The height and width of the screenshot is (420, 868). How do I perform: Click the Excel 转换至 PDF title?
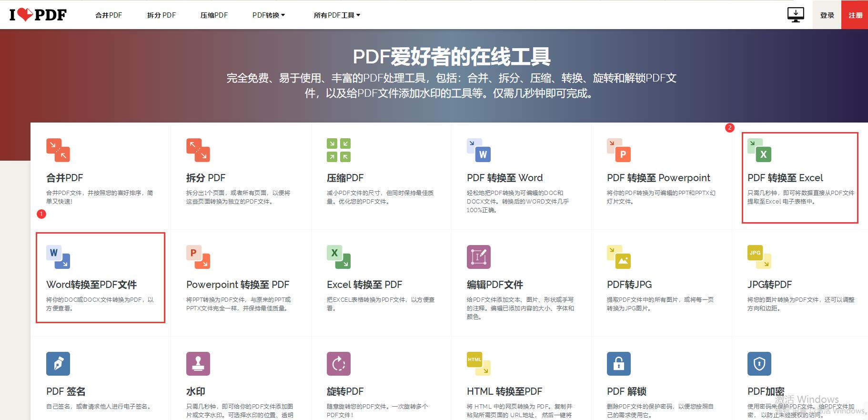[364, 285]
